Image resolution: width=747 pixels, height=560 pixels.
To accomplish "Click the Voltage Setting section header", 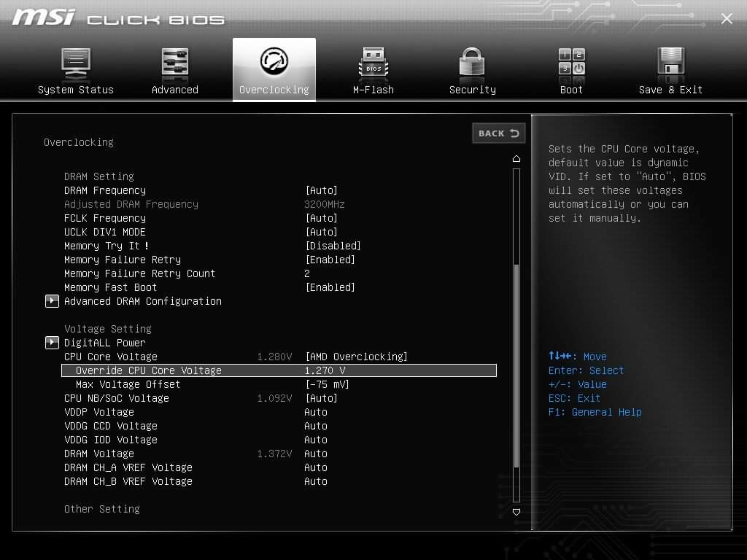I will click(x=108, y=329).
